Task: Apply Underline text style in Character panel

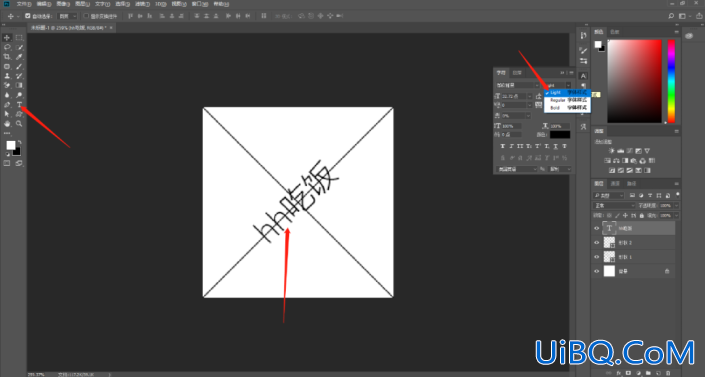Action: click(556, 146)
